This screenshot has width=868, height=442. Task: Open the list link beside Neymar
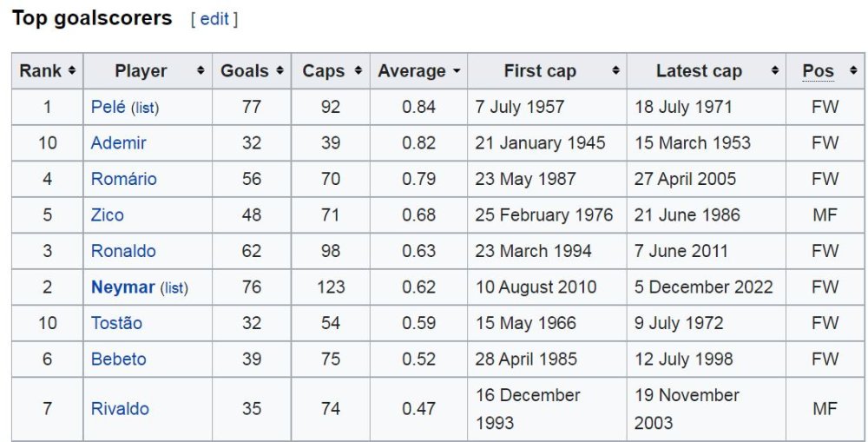coord(174,288)
